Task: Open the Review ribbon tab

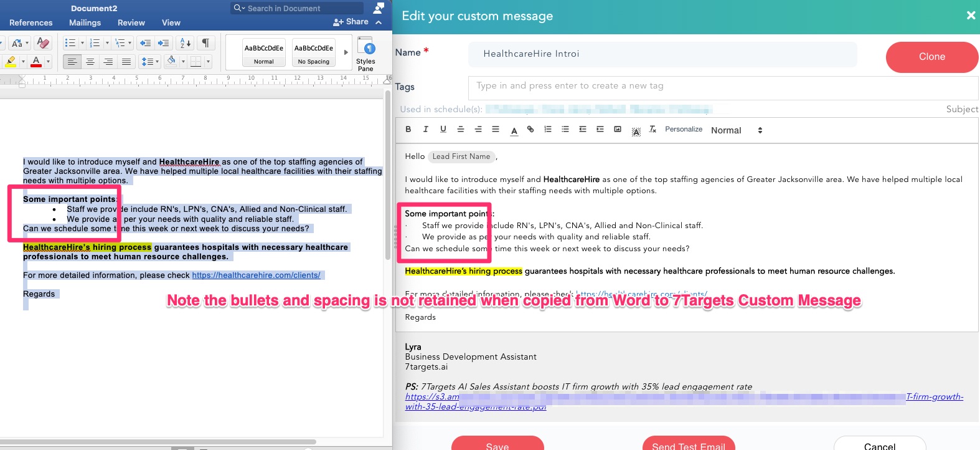Action: (131, 22)
